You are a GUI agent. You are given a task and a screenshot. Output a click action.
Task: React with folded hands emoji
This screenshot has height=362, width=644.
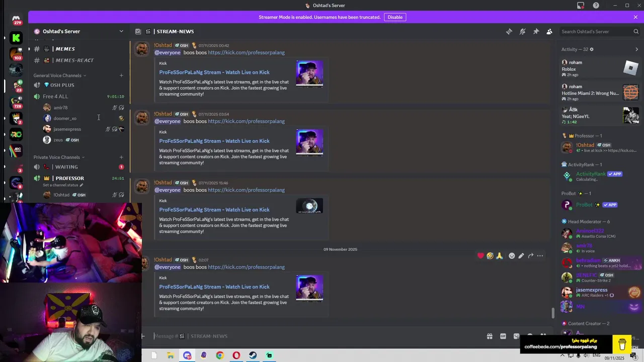(x=499, y=255)
